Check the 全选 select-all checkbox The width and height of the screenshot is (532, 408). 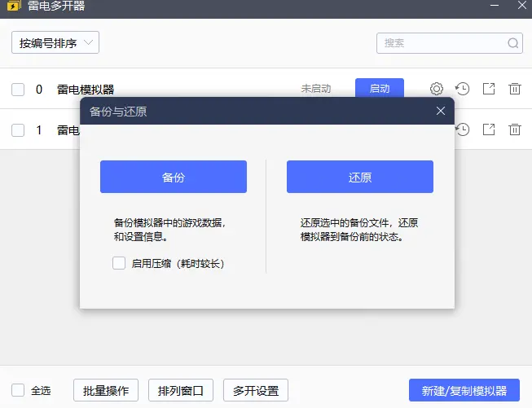(x=18, y=390)
